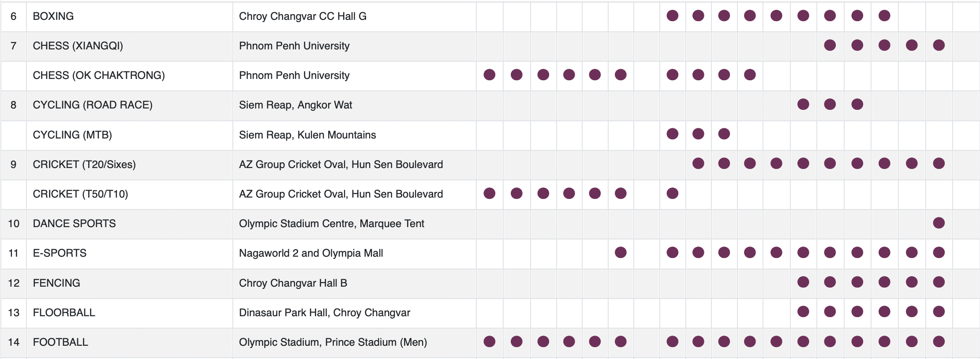Click Olympic Stadium Centre, Marquee Tent venue
Image resolution: width=980 pixels, height=359 pixels.
[331, 224]
